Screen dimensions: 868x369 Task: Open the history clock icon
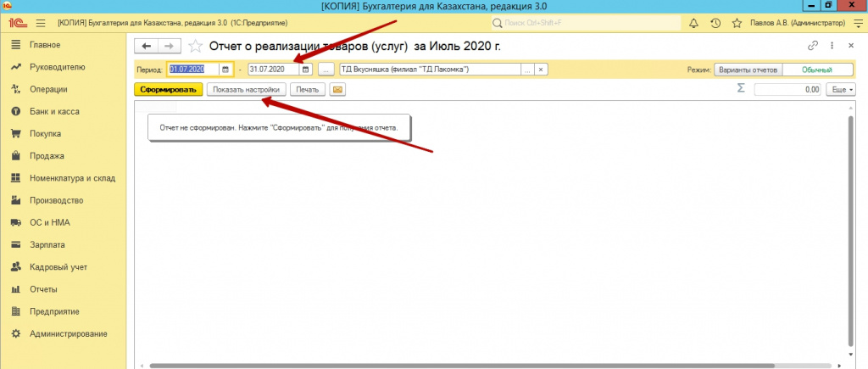pyautogui.click(x=715, y=22)
